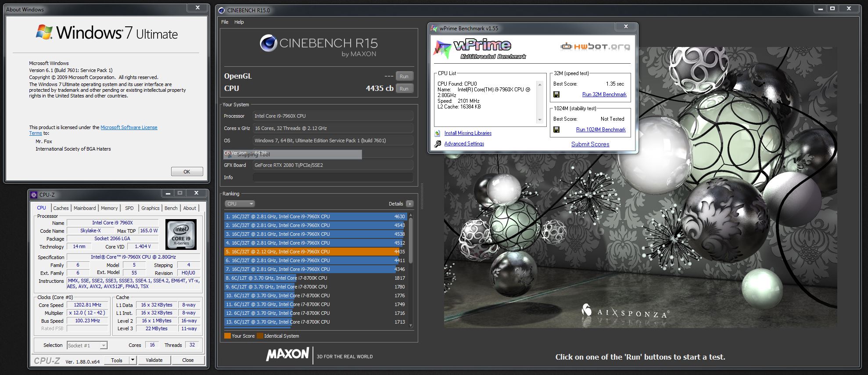This screenshot has height=375, width=868.
Task: Select the CPU tab in CPU-Z
Action: click(x=42, y=208)
